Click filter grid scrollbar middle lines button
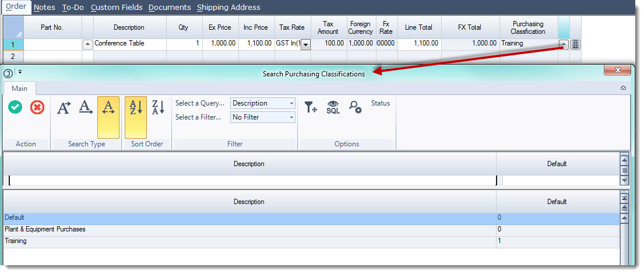This screenshot has height=274, width=644. (x=625, y=170)
